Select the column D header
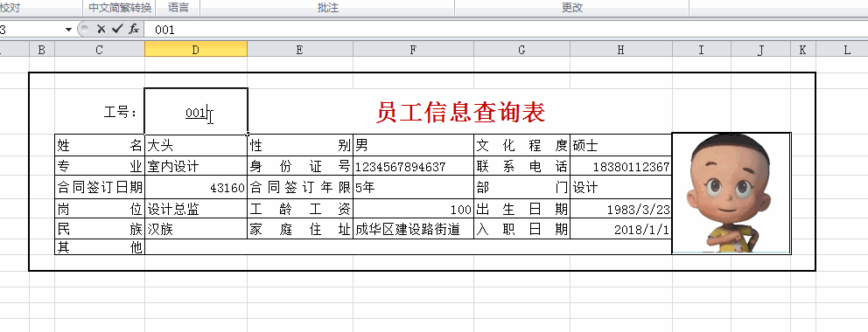The height and width of the screenshot is (332, 868). pyautogui.click(x=196, y=50)
